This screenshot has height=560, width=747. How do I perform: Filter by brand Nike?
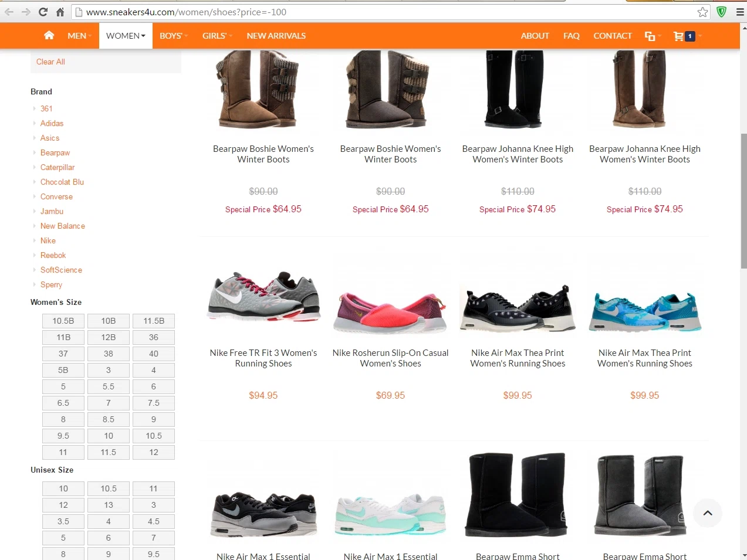tap(48, 240)
